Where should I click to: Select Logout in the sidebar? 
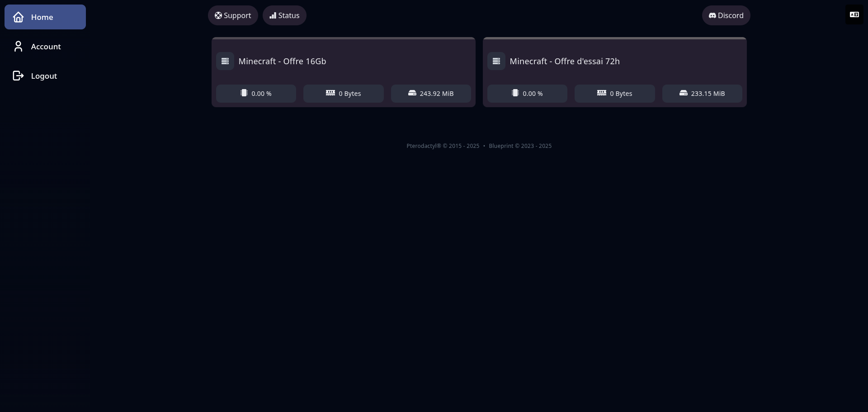point(45,76)
